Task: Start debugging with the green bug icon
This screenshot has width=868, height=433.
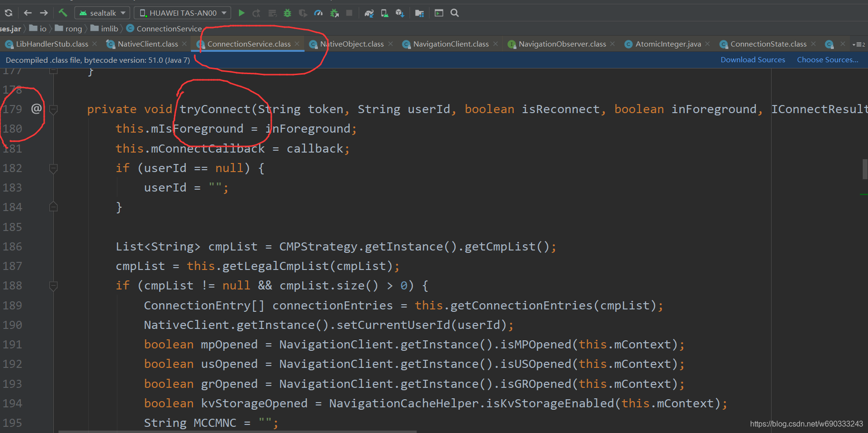Action: (287, 13)
